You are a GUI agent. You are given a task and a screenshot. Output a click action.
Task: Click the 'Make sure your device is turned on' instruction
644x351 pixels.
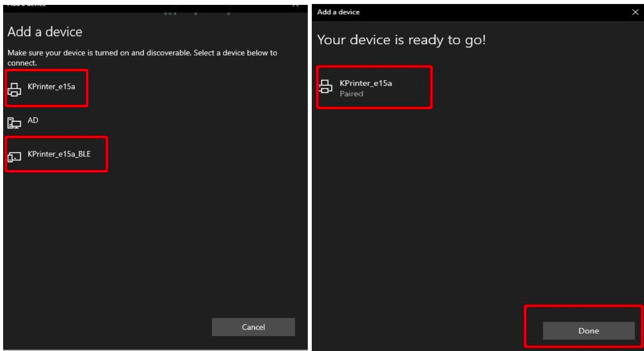(x=143, y=58)
